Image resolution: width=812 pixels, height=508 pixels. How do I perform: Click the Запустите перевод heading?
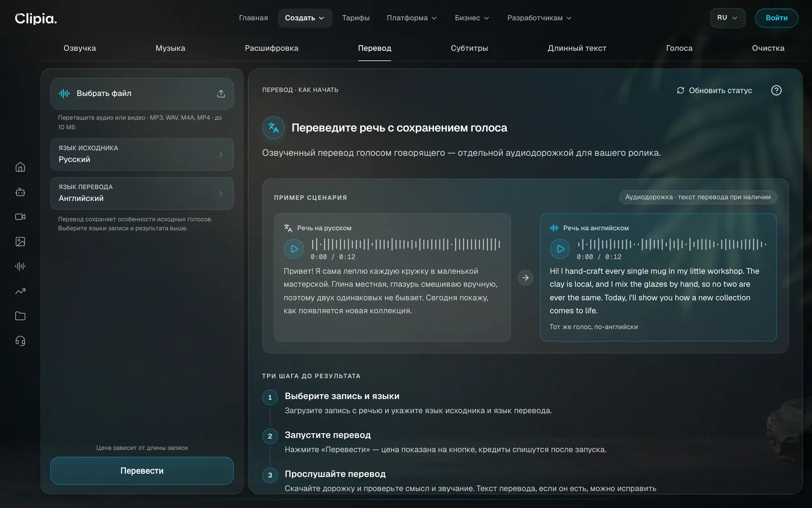[x=328, y=435]
